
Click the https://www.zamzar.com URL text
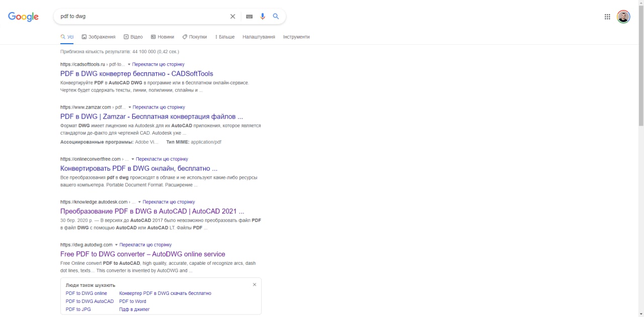pos(86,107)
